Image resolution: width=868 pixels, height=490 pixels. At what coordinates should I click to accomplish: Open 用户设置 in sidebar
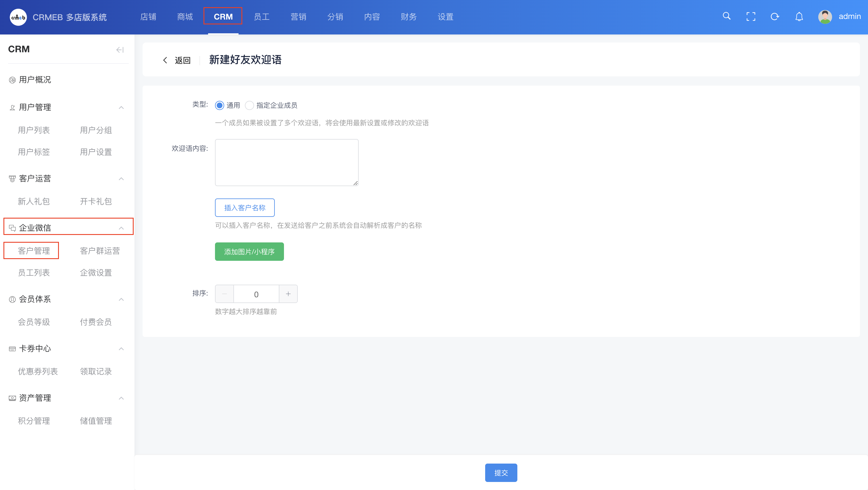pos(96,152)
